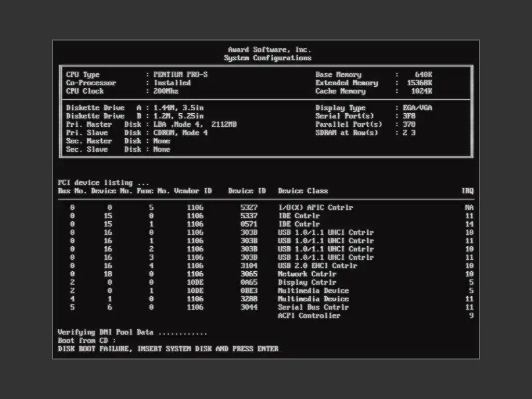
Task: Click the 'Device ID' column header
Action: pyautogui.click(x=247, y=191)
